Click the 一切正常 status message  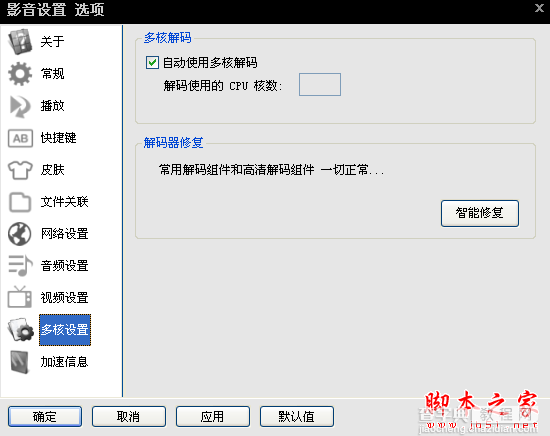pos(271,170)
